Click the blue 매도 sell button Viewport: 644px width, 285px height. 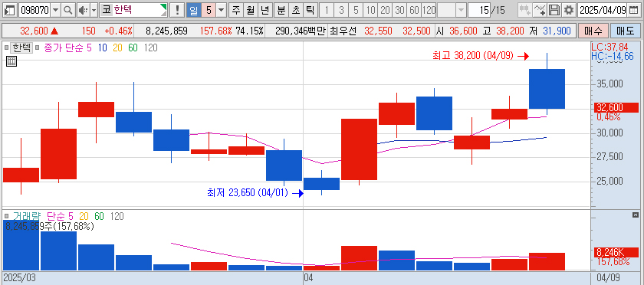pyautogui.click(x=625, y=31)
